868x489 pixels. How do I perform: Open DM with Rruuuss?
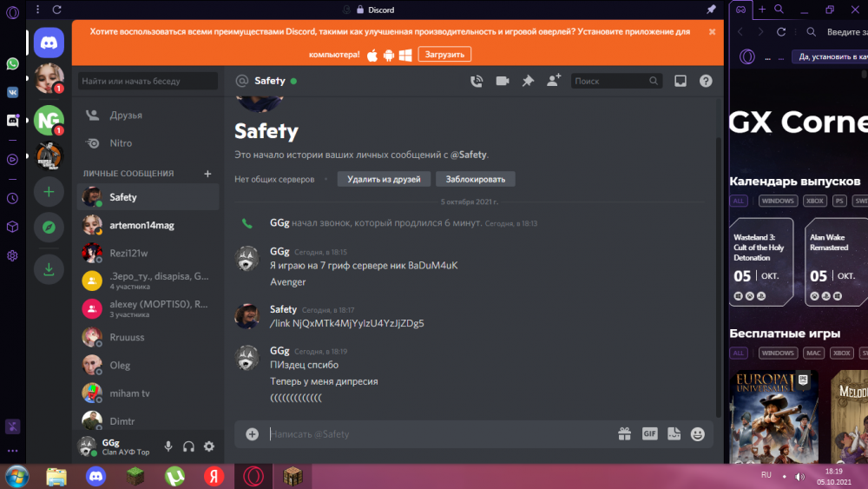[x=148, y=337]
